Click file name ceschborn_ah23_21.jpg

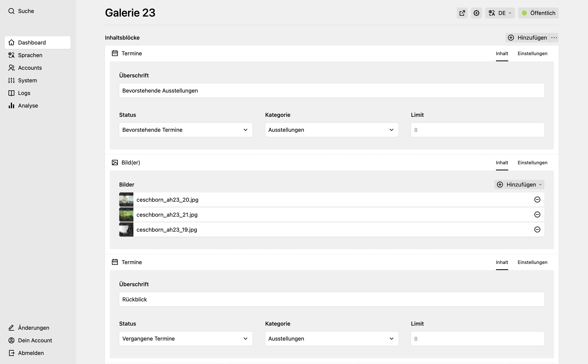167,215
